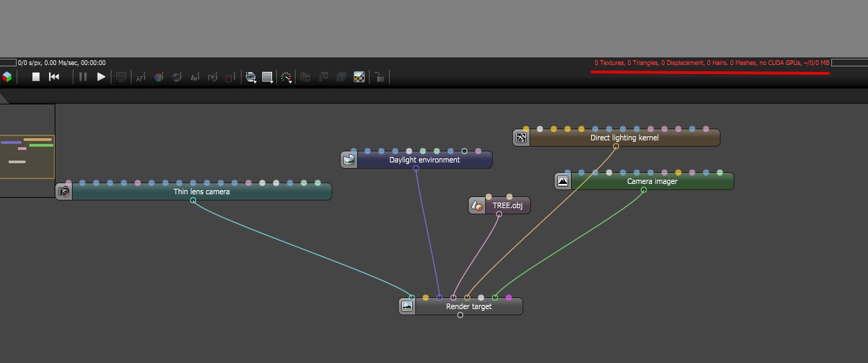Click the GPU statistics status text

[x=712, y=63]
